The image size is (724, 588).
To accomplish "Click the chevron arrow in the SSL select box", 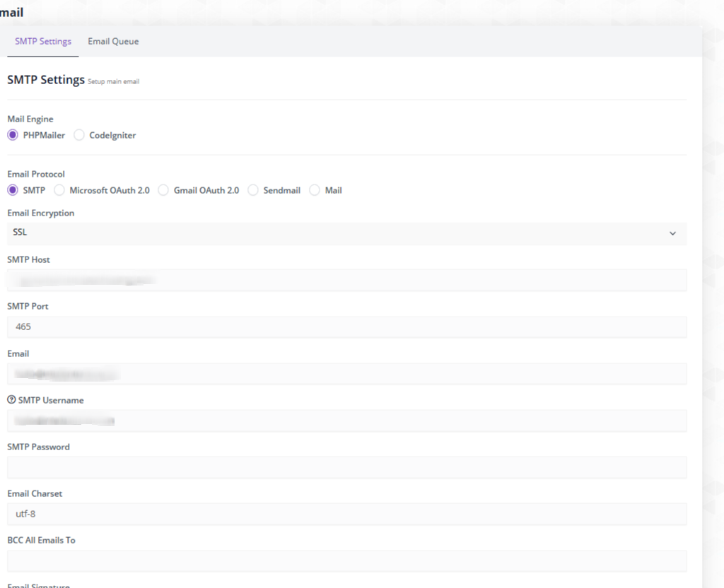I will (672, 233).
